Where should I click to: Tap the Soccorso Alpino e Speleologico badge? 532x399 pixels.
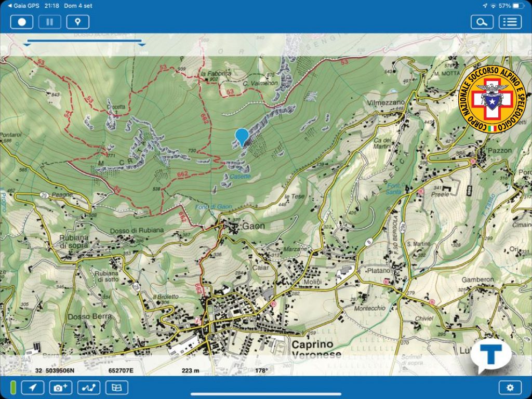pyautogui.click(x=493, y=99)
